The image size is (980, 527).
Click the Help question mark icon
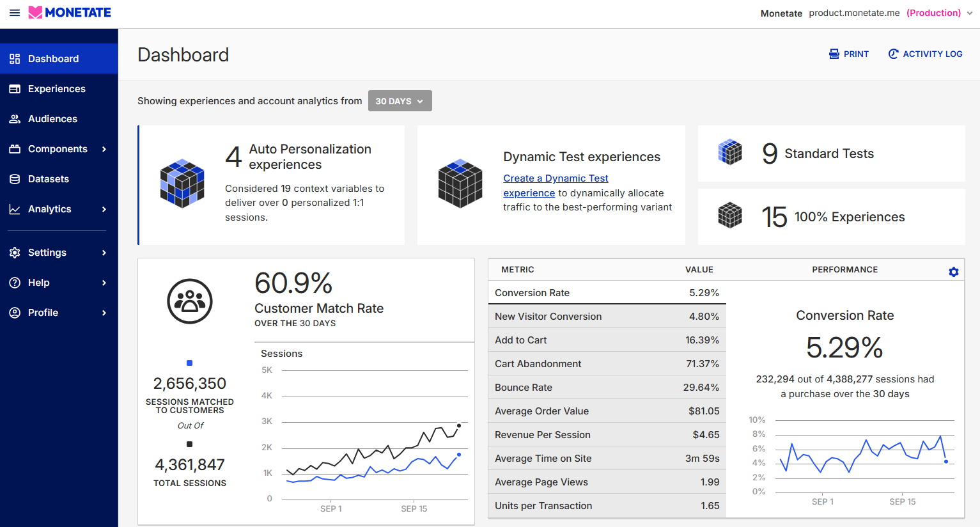(x=15, y=283)
